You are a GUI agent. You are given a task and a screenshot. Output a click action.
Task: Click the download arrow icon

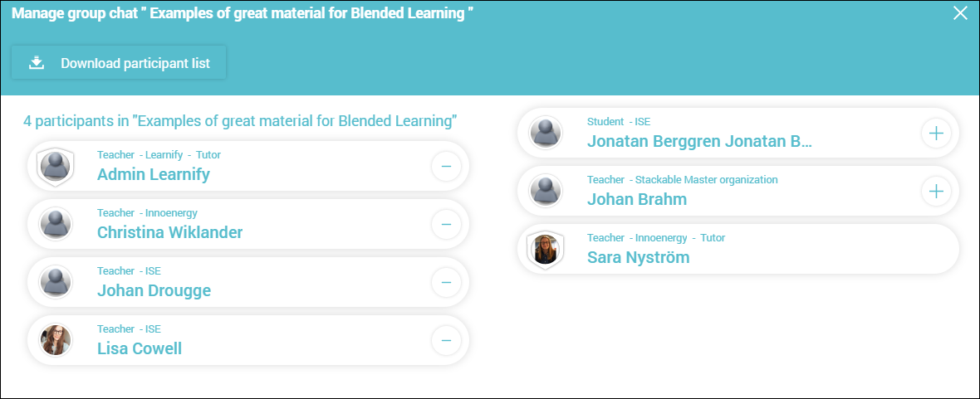pyautogui.click(x=37, y=63)
